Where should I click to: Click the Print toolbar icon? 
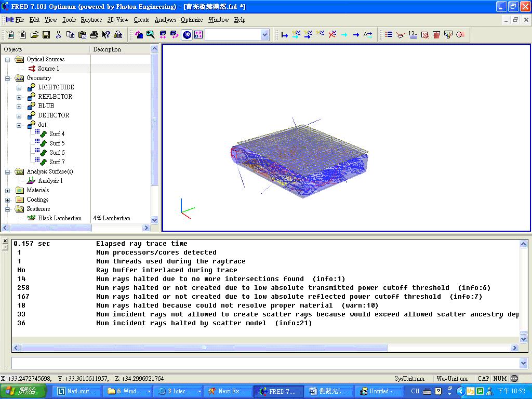click(94, 35)
